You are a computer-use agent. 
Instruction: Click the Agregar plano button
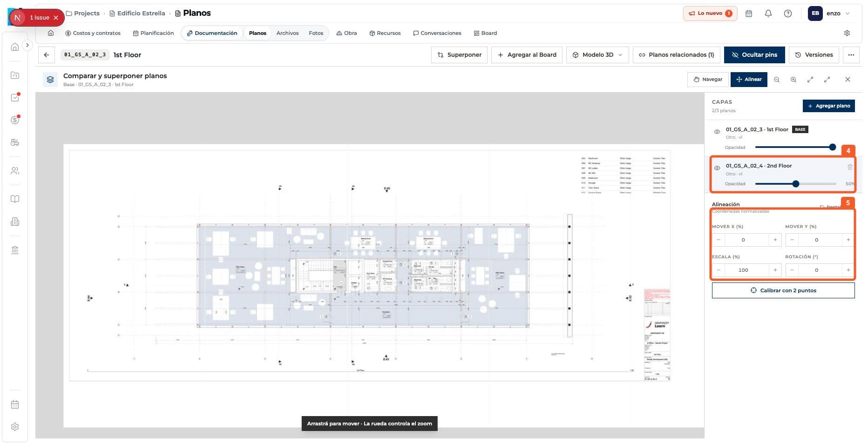(829, 106)
